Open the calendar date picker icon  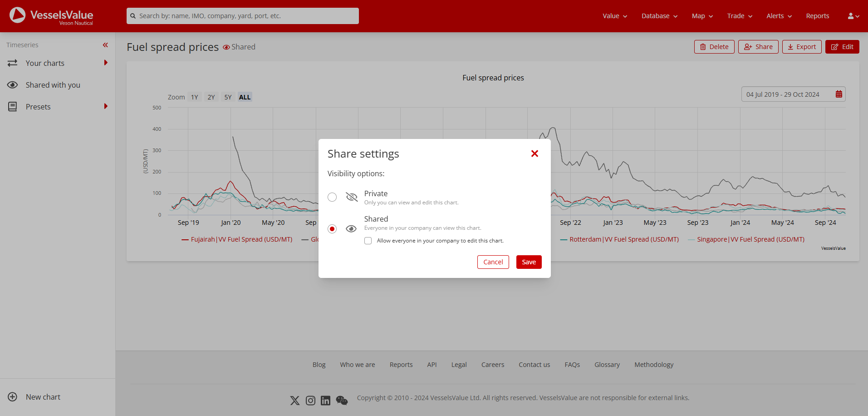click(x=839, y=94)
